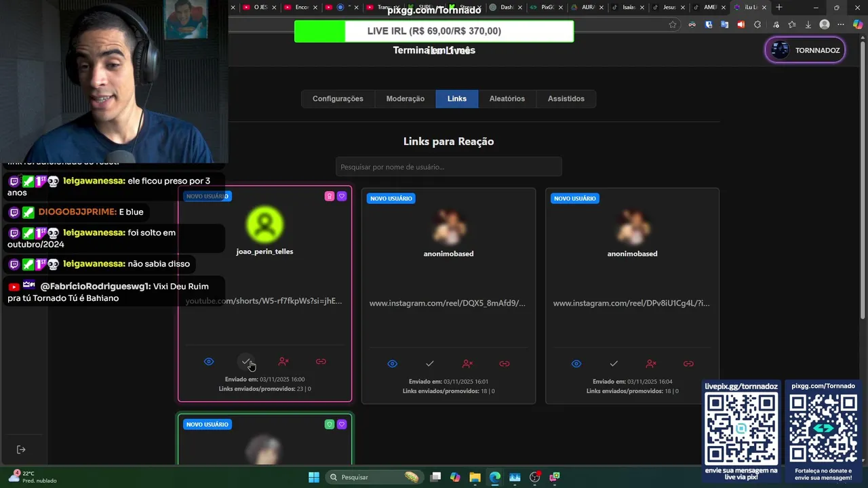Click the LIVE IRL donation goal progress bar
The width and height of the screenshot is (868, 488).
(434, 31)
